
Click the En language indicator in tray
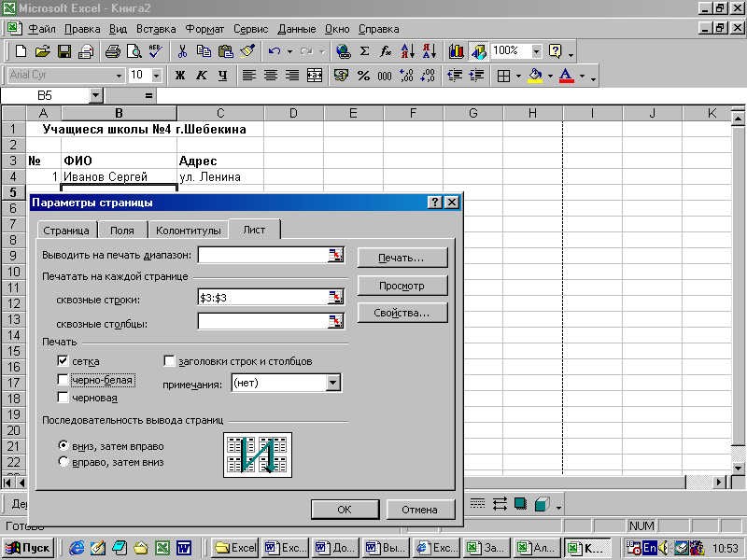650,548
